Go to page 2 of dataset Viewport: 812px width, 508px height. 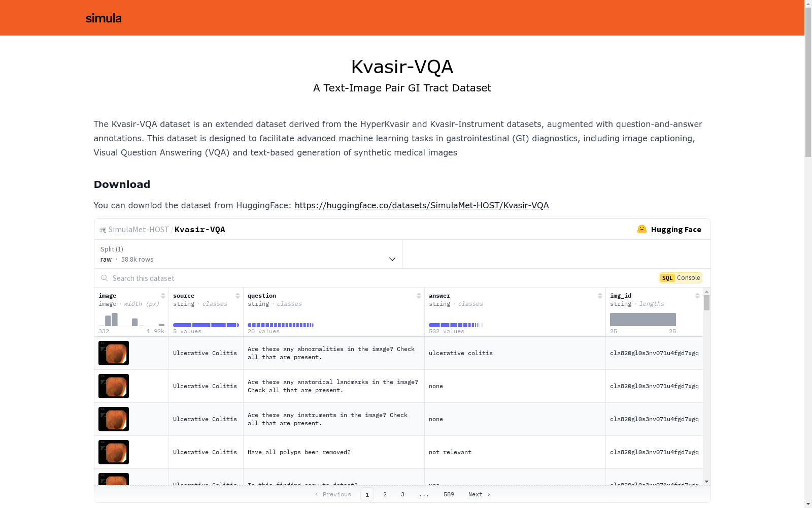[385, 494]
